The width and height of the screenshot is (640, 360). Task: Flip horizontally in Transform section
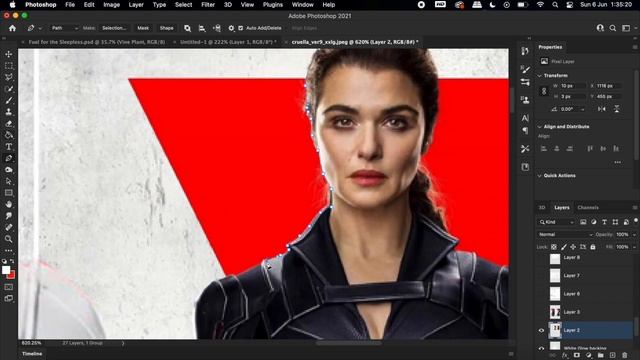click(602, 109)
